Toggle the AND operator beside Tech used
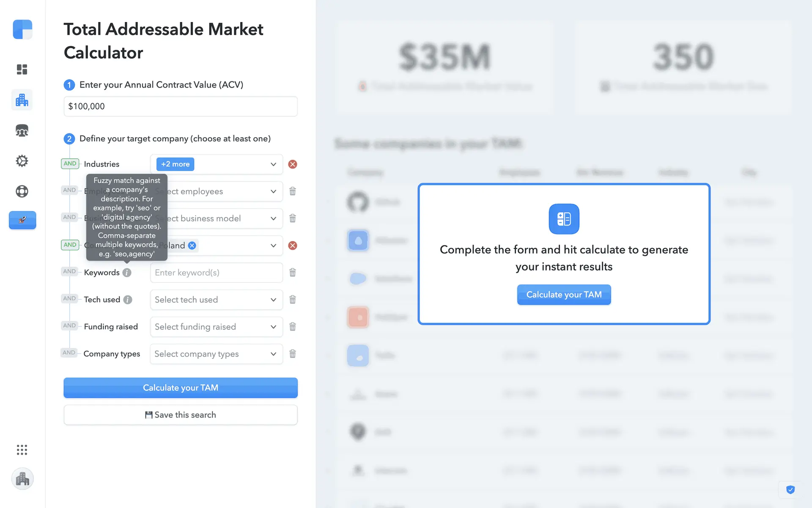This screenshot has height=508, width=812. [x=69, y=299]
